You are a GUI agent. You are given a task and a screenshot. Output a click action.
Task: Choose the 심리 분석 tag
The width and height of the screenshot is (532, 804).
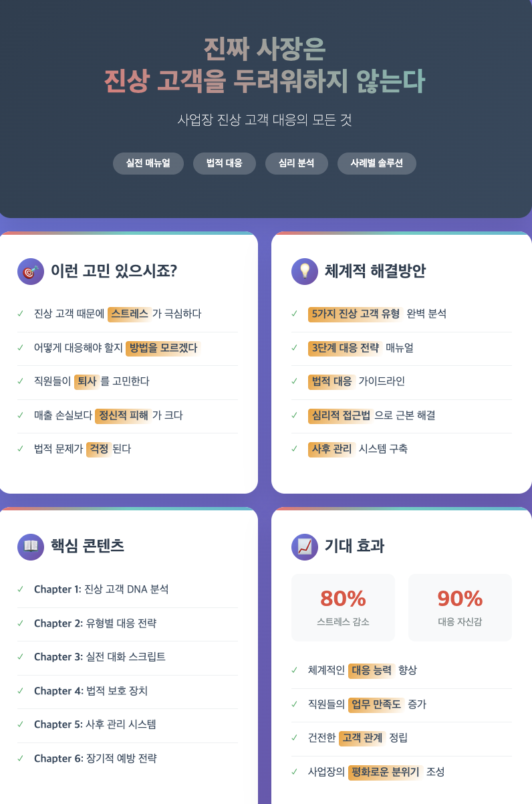coord(297,163)
